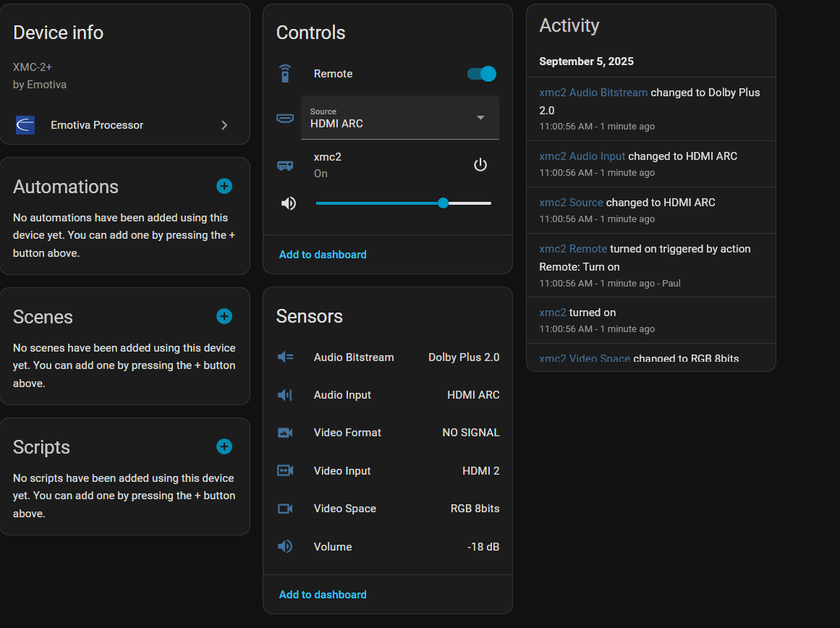Click the volume slider handle
840x628 pixels.
[x=443, y=203]
